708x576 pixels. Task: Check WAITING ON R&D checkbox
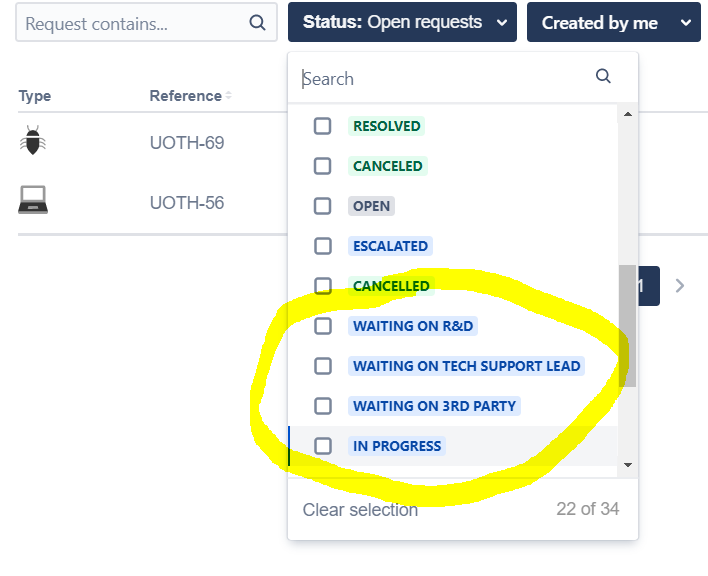(322, 326)
